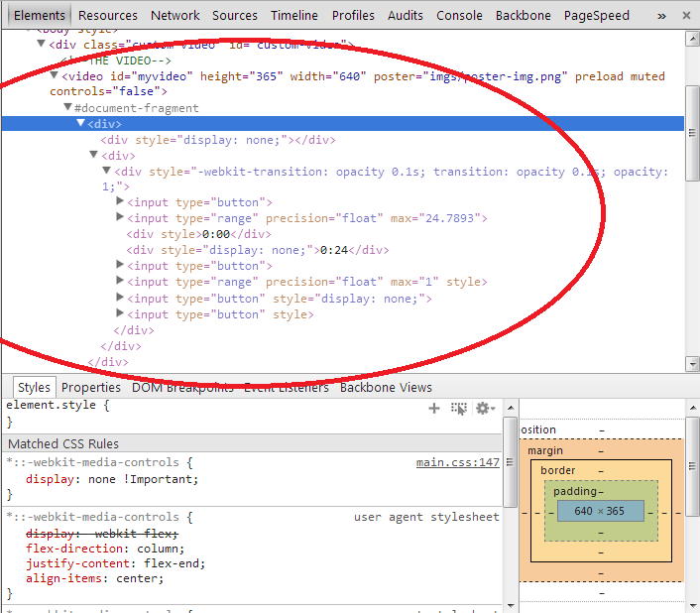The height and width of the screenshot is (613, 700).
Task: Open the PageSpeed tab
Action: (x=597, y=15)
